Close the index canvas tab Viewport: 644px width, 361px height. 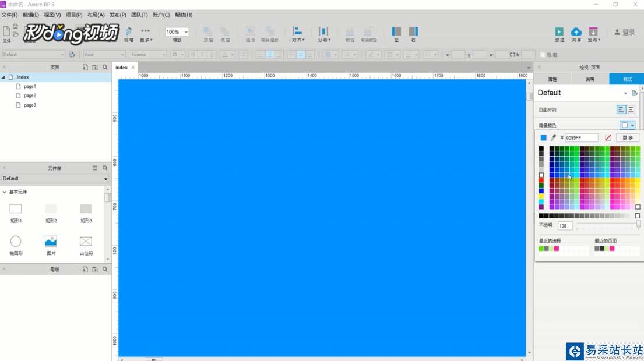pyautogui.click(x=133, y=68)
